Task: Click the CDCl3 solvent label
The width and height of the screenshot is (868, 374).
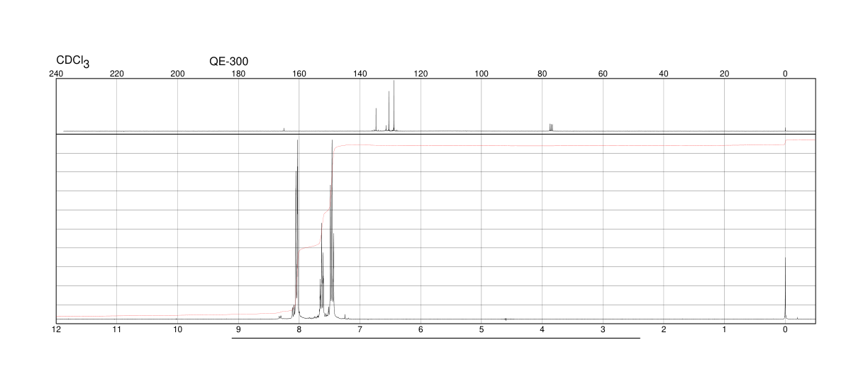Action: pos(73,62)
